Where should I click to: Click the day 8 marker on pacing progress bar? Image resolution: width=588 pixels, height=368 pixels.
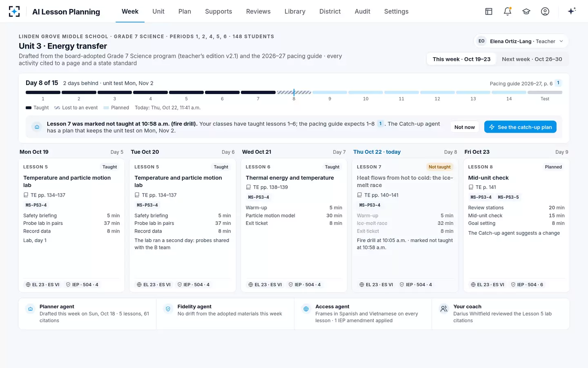click(294, 93)
